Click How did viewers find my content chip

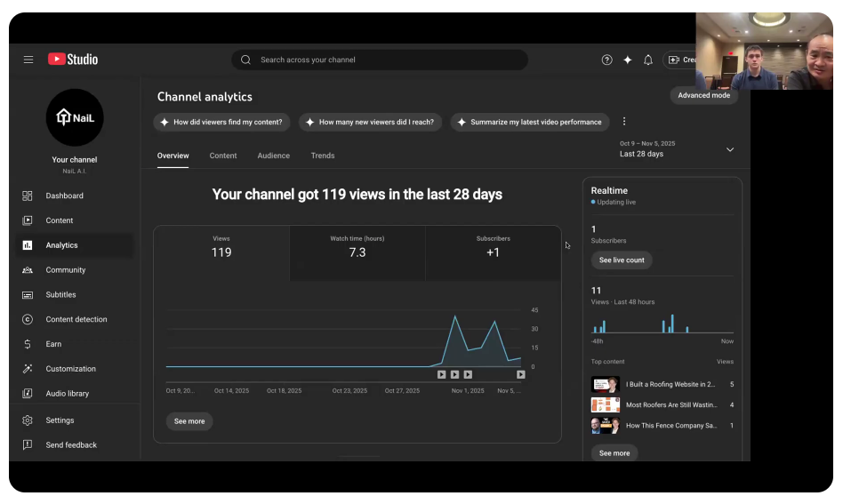[x=221, y=122]
